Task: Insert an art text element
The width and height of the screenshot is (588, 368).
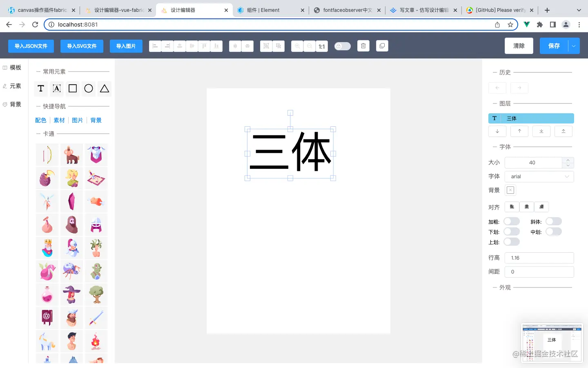Action: (x=56, y=88)
